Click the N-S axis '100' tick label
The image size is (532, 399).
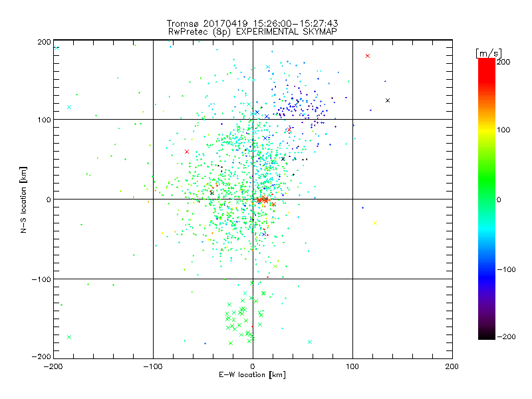click(x=44, y=120)
